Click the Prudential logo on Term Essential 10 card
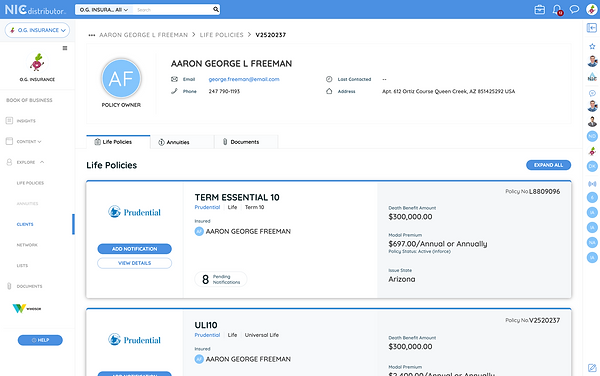Image resolution: width=600 pixels, height=376 pixels. [134, 212]
